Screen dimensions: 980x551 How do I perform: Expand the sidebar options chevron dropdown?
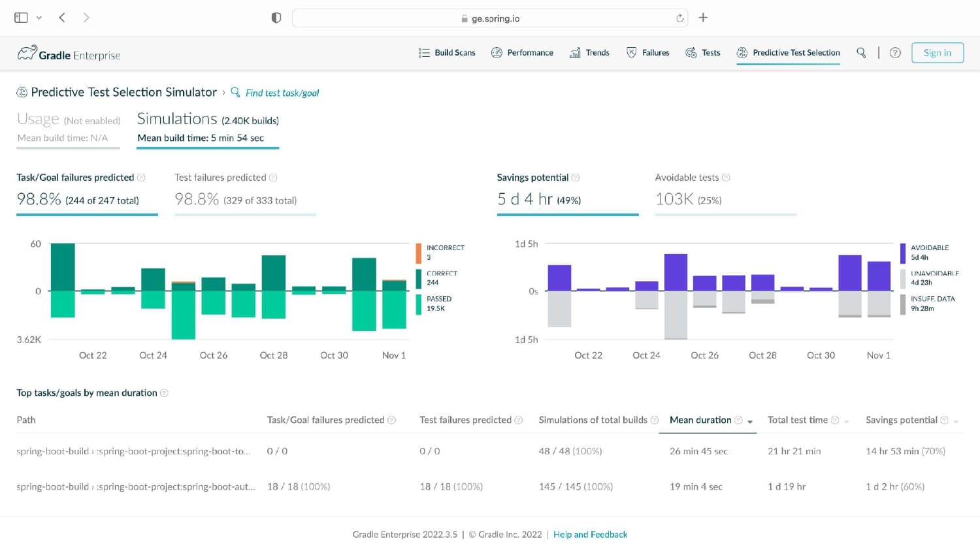(x=39, y=18)
